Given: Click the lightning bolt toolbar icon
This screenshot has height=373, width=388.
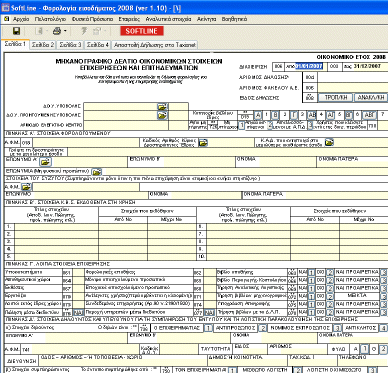Looking at the screenshot, I should coord(84,31).
